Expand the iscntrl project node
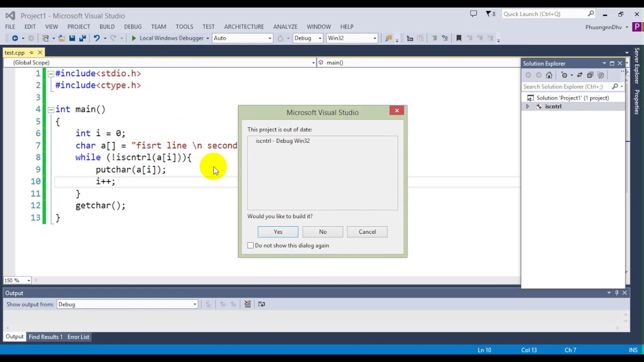 tap(527, 107)
